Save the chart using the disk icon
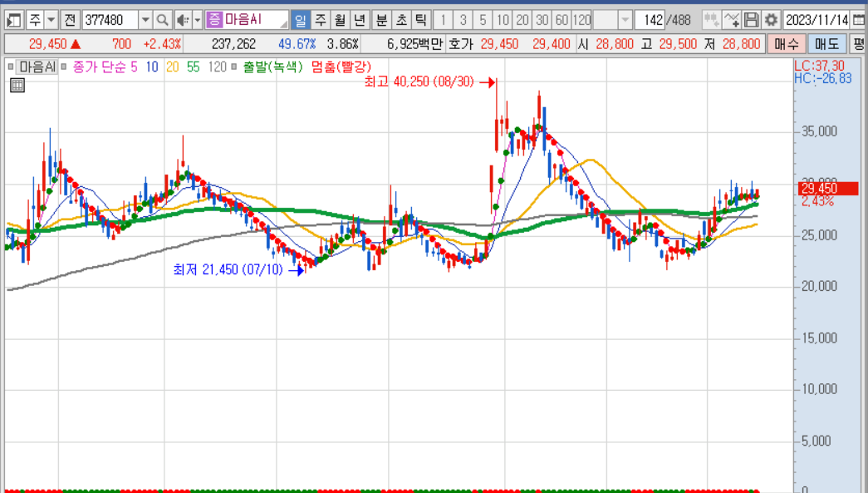The height and width of the screenshot is (493, 868). (751, 18)
